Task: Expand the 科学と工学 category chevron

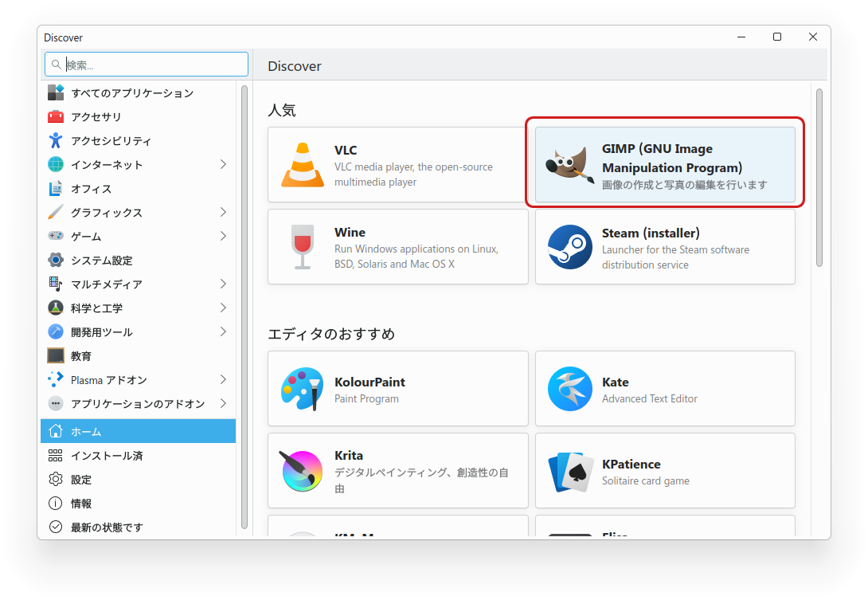Action: 223,308
